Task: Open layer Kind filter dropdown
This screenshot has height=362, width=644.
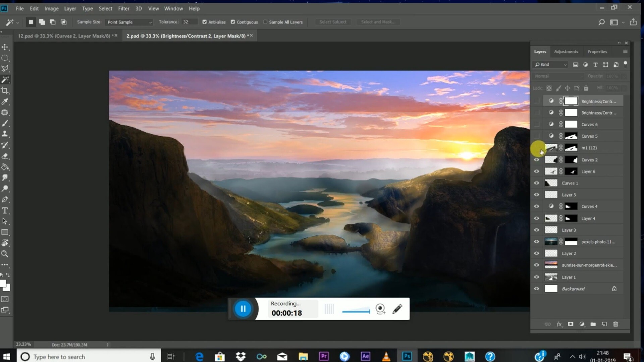Action: point(550,65)
